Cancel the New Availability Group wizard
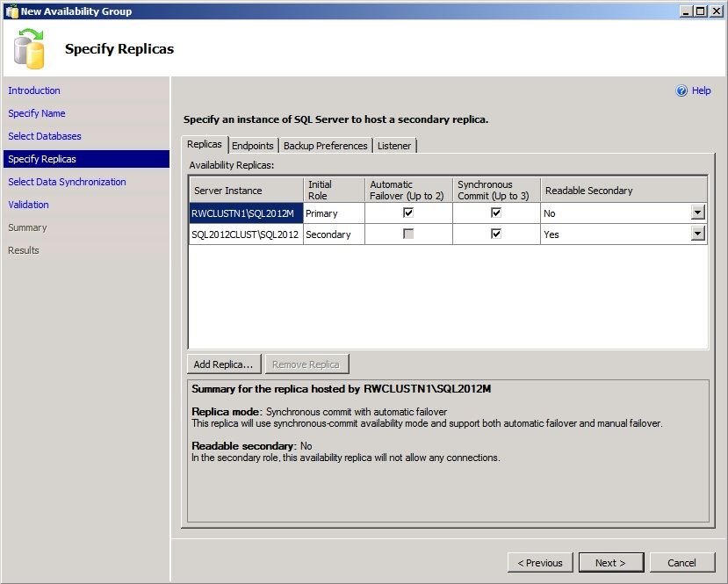Image resolution: width=728 pixels, height=584 pixels. click(x=682, y=562)
